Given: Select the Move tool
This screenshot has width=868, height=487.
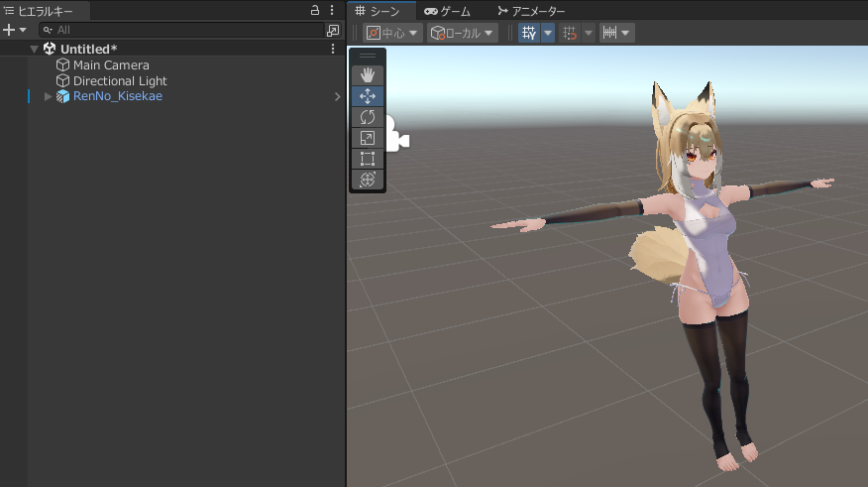Looking at the screenshot, I should click(368, 96).
